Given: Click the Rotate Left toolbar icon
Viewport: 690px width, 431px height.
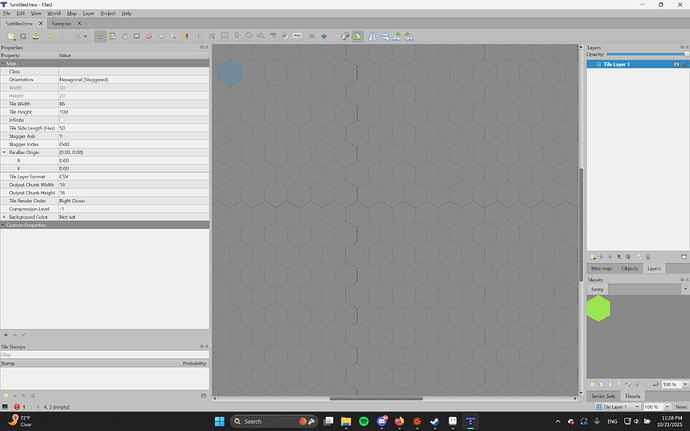Looking at the screenshot, I should (397, 37).
